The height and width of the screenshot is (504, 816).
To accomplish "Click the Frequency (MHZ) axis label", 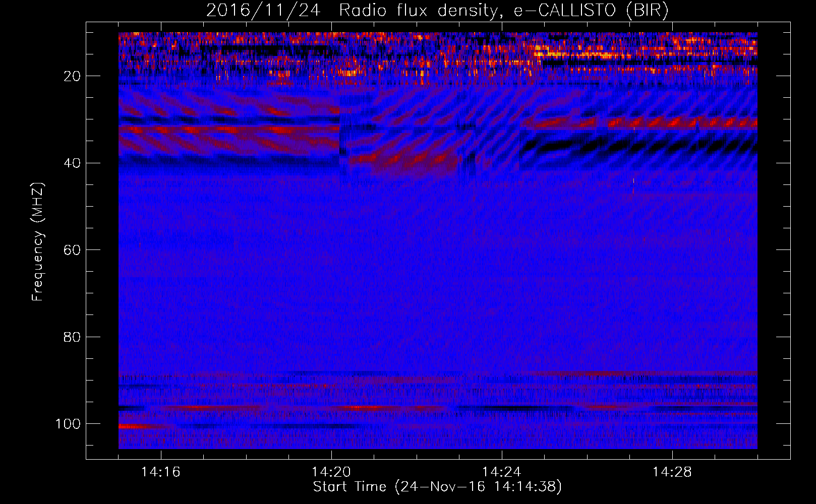I will tap(38, 242).
